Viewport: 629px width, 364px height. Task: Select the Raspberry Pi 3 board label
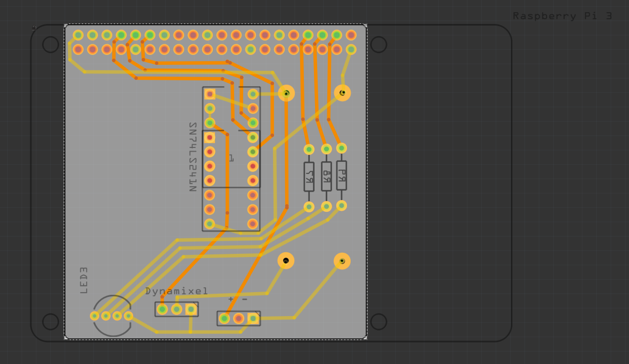click(562, 16)
